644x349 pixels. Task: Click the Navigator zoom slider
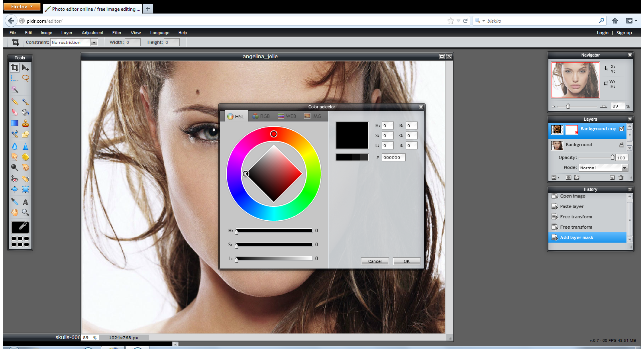click(578, 106)
